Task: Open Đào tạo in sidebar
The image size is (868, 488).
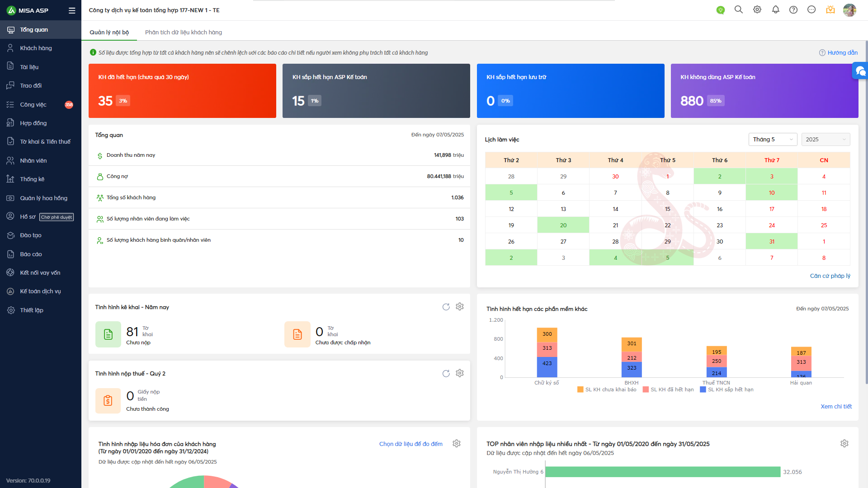Action: 41,235
